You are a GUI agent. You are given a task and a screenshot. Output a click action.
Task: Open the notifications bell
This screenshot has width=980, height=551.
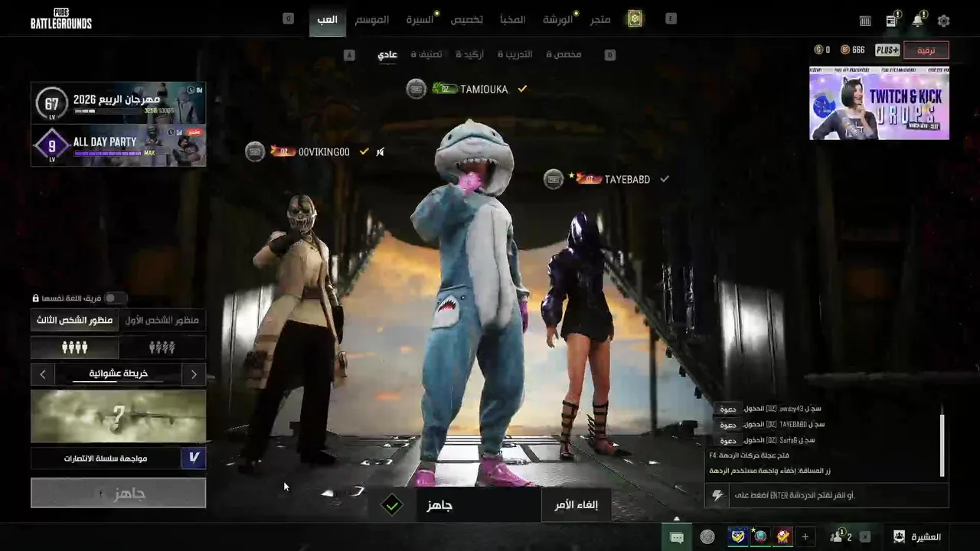(x=917, y=21)
